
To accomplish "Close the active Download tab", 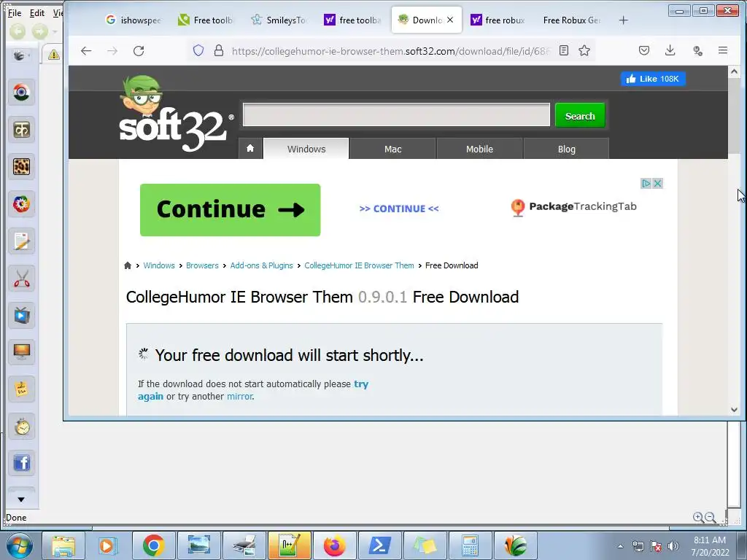I will pos(450,20).
